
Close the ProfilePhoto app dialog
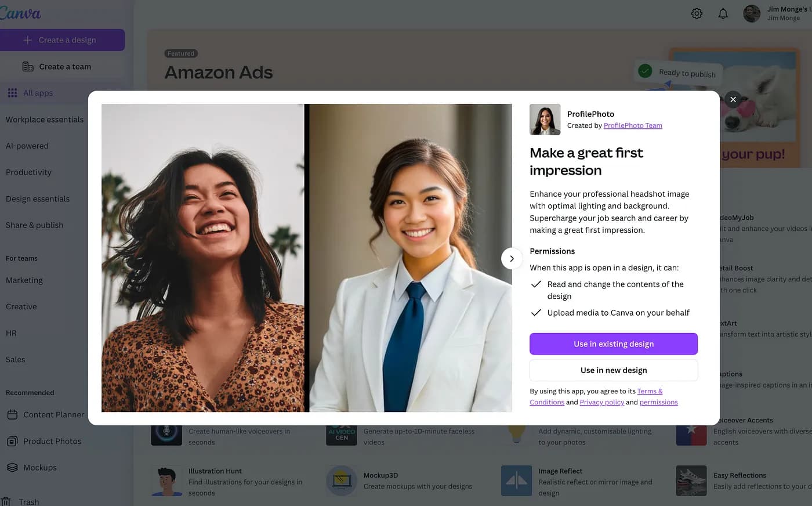pyautogui.click(x=733, y=99)
